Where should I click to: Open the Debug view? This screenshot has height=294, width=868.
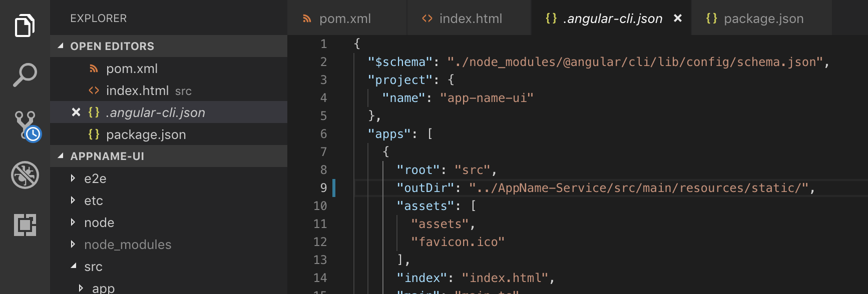[25, 175]
